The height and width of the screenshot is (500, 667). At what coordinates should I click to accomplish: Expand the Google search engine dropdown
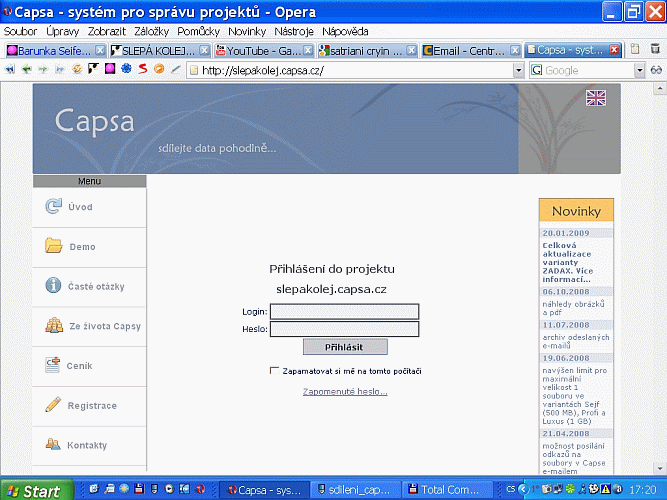click(x=639, y=71)
